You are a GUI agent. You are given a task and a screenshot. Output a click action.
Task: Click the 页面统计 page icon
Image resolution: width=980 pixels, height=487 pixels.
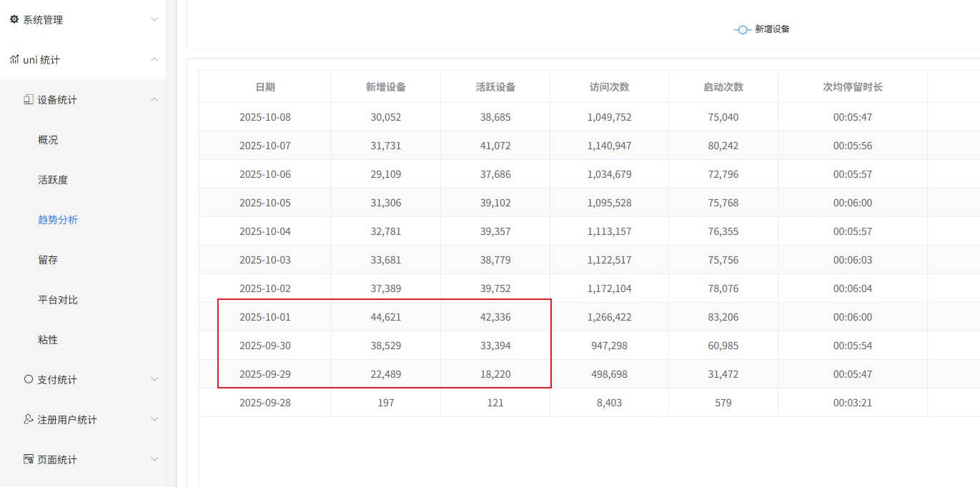29,460
